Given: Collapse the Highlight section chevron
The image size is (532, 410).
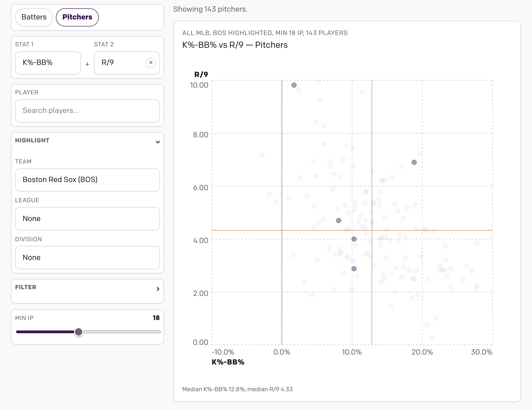Looking at the screenshot, I should 158,142.
